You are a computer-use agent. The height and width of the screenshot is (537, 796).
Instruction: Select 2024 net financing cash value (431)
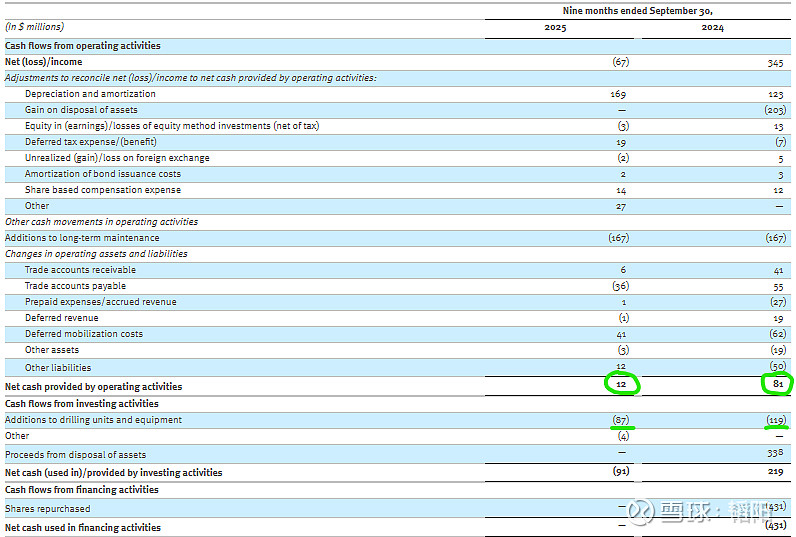click(776, 526)
